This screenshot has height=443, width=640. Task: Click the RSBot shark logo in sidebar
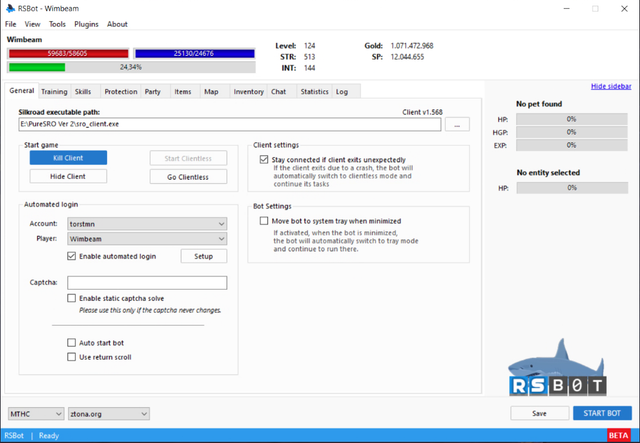557,367
